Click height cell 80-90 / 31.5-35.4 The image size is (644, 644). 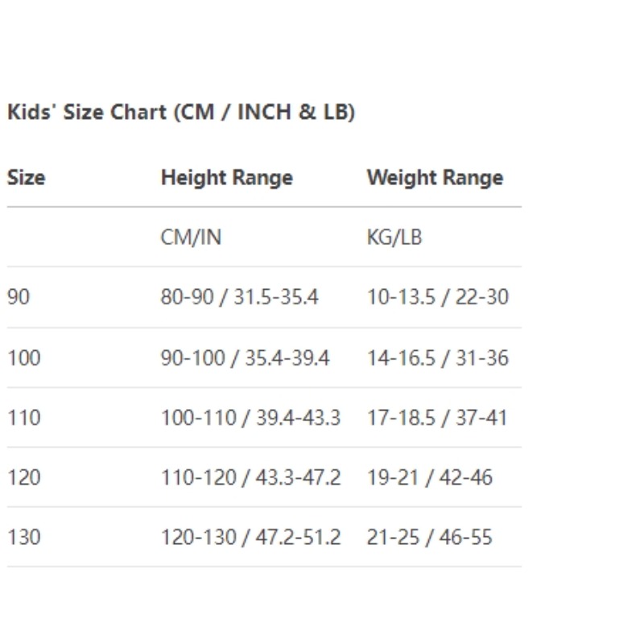pyautogui.click(x=239, y=296)
